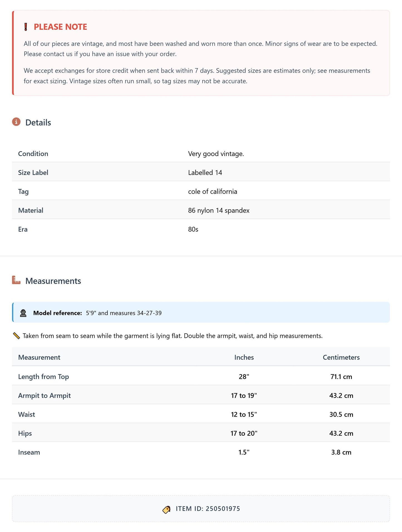Click the Inseam 3.8 cm value
The image size is (402, 532).
click(341, 452)
